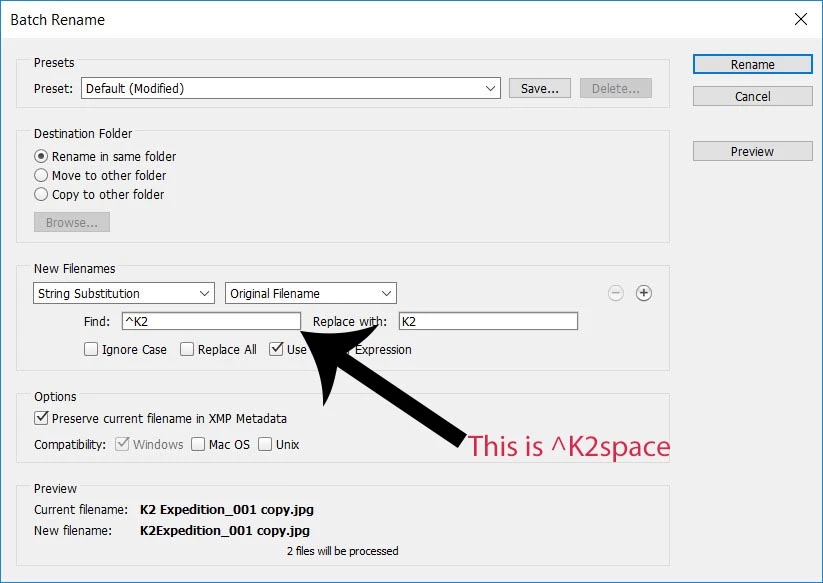Viewport: 823px width, 583px height.
Task: Toggle Use Regular Expression checkbox
Action: pos(276,349)
